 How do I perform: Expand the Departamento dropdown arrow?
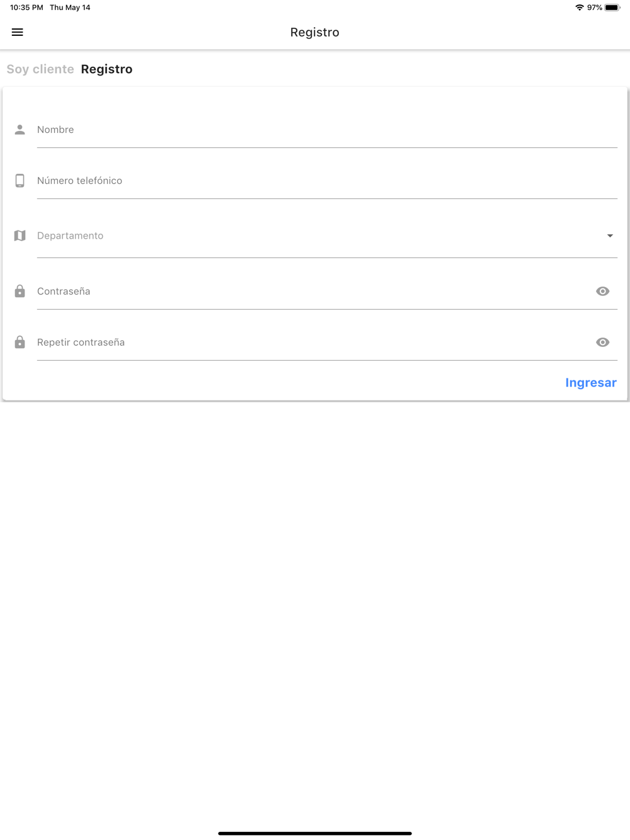[610, 236]
